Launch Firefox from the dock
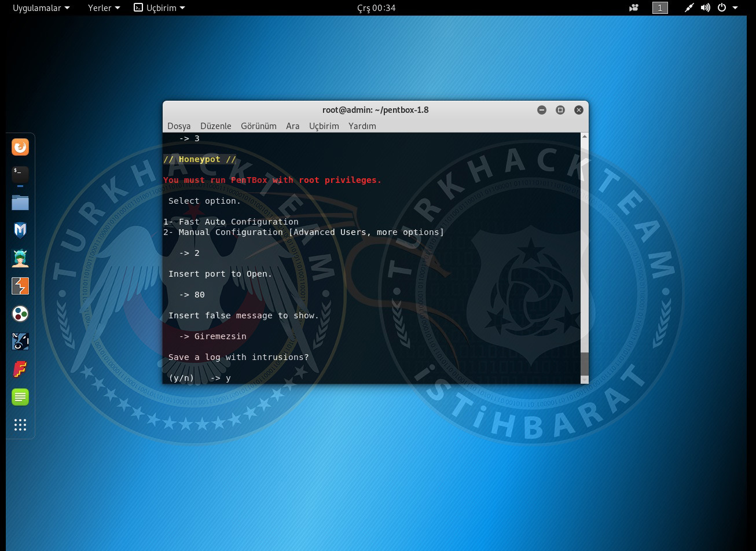The image size is (756, 551). pyautogui.click(x=20, y=147)
